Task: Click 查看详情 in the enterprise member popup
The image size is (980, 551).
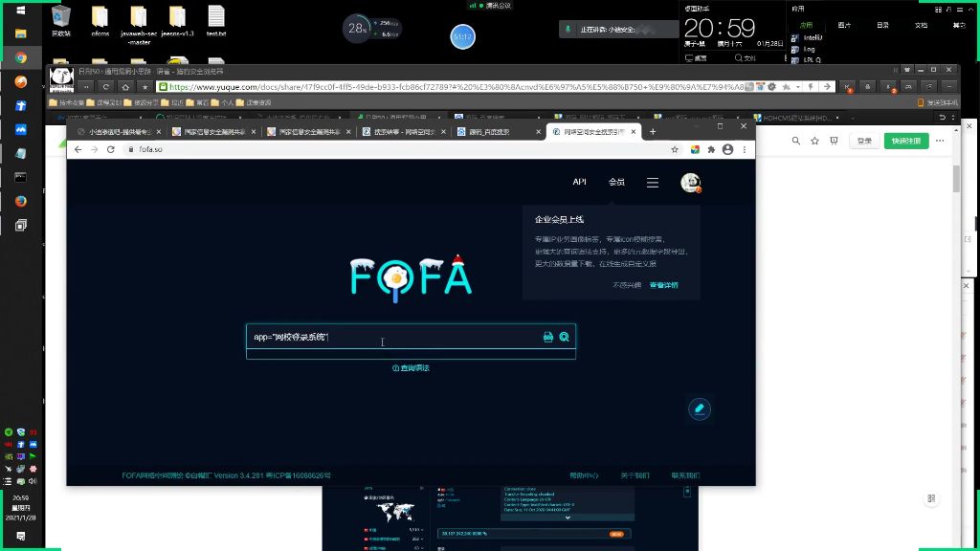Action: click(664, 285)
